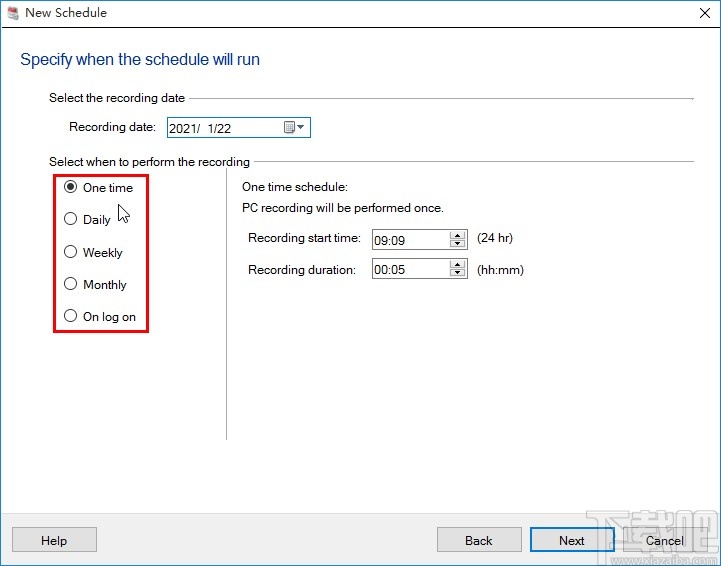The width and height of the screenshot is (721, 566).
Task: Decrease Recording start time with down arrow
Action: tap(459, 244)
